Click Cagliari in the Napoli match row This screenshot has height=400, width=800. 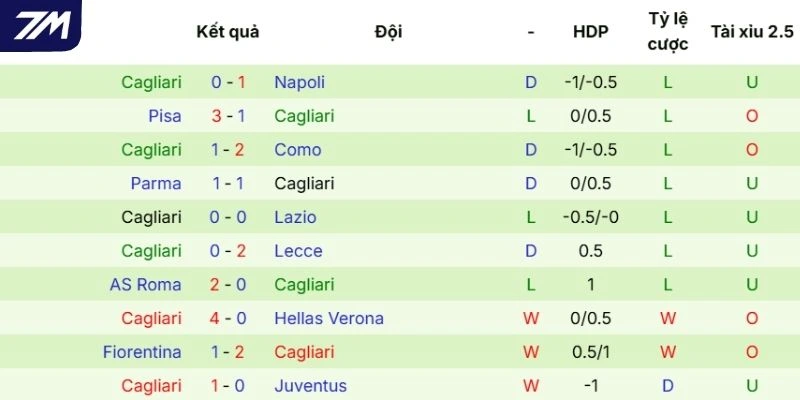(151, 82)
